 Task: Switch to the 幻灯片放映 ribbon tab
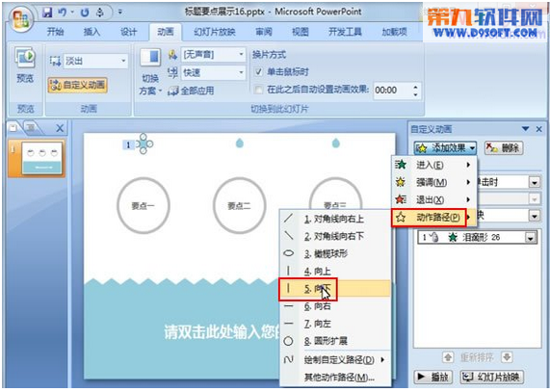coord(215,32)
